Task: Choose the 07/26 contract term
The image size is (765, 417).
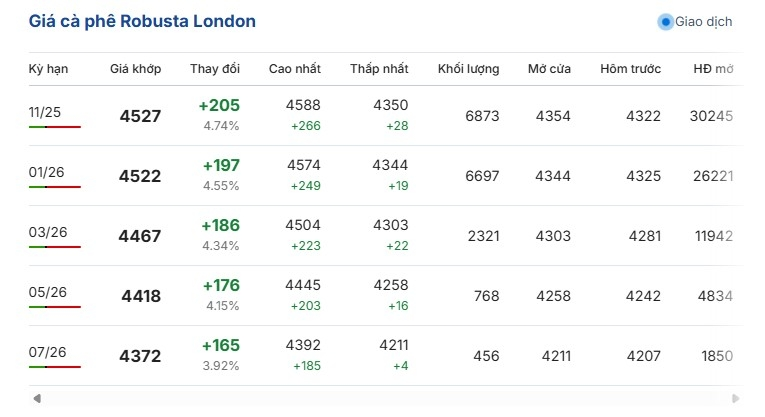Action: (x=45, y=352)
